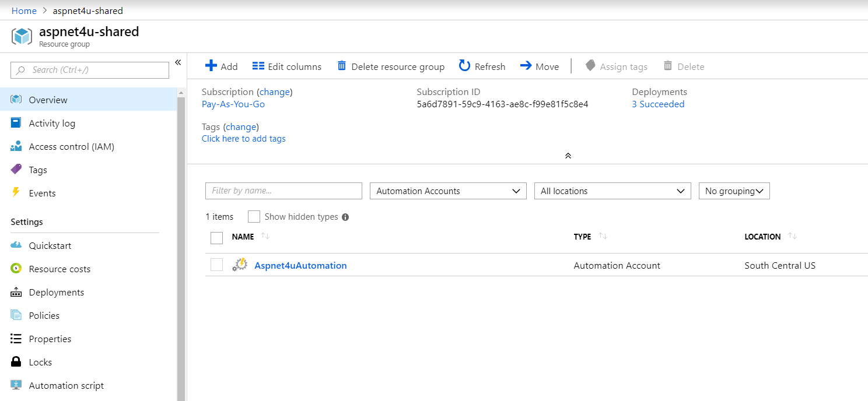The width and height of the screenshot is (868, 401).
Task: Tick the select-all checkbox in table header
Action: (216, 237)
